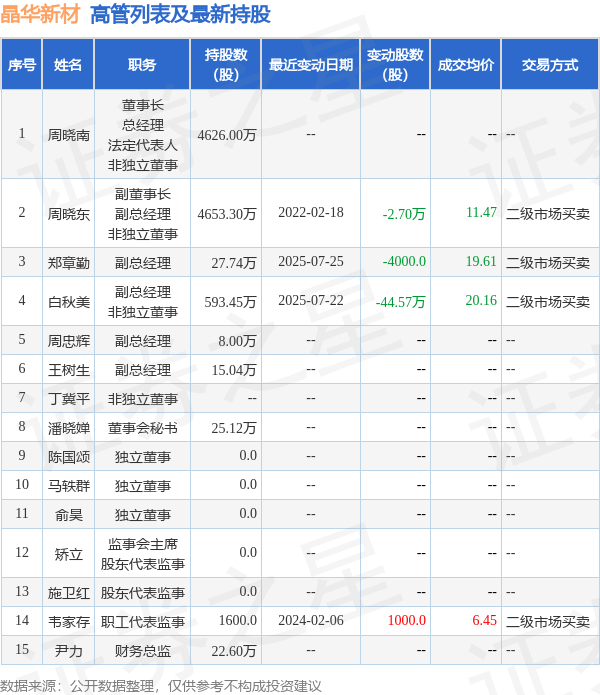Click the holding value 8.00万
This screenshot has height=695, width=600.
coord(238,341)
